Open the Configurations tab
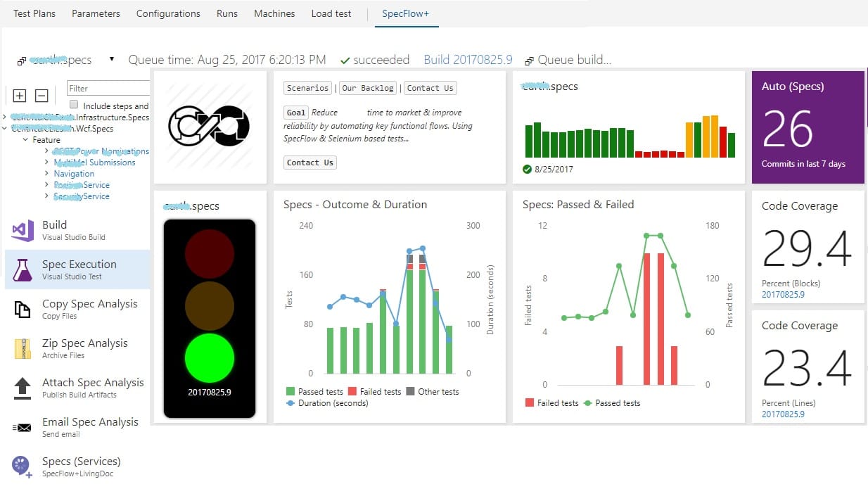The image size is (868, 496). click(x=168, y=13)
